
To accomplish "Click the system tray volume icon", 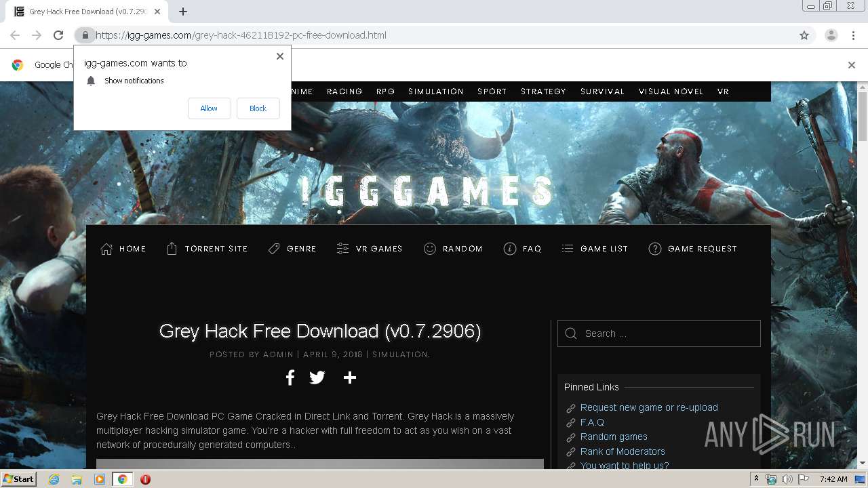I will pos(787,479).
